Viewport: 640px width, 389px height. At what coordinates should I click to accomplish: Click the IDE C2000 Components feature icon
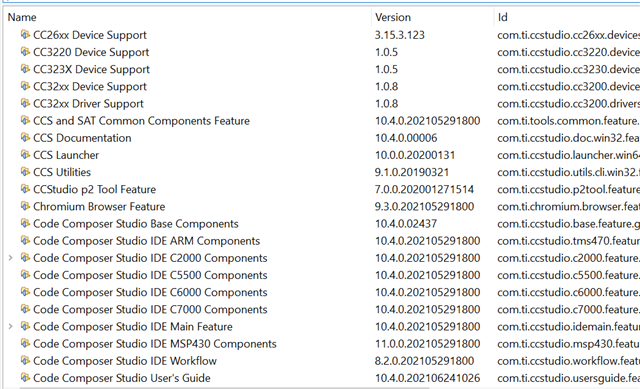coord(25,258)
